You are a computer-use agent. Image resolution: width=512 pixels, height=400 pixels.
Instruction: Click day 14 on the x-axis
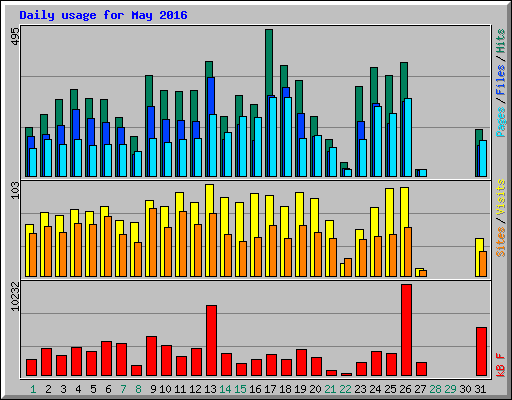[225, 389]
